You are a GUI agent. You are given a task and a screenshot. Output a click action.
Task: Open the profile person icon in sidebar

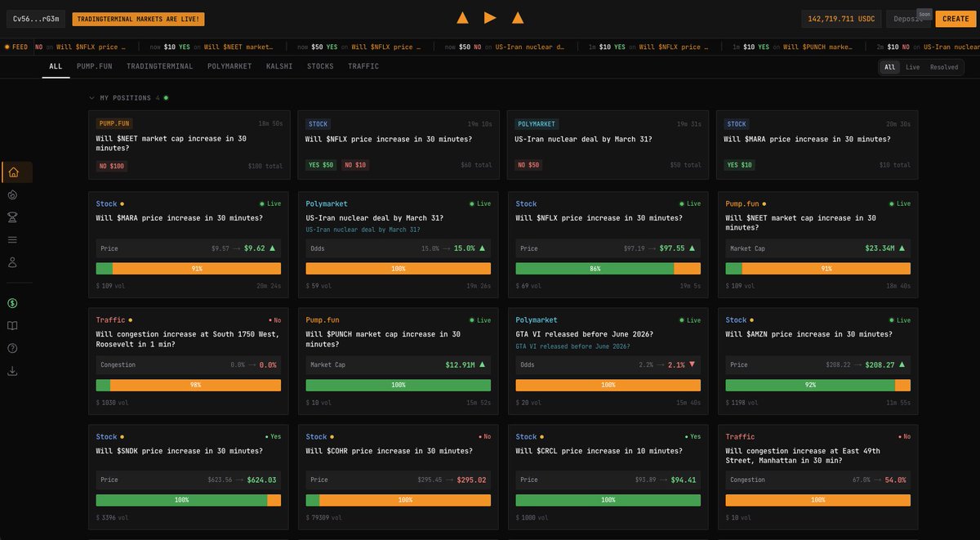12,262
